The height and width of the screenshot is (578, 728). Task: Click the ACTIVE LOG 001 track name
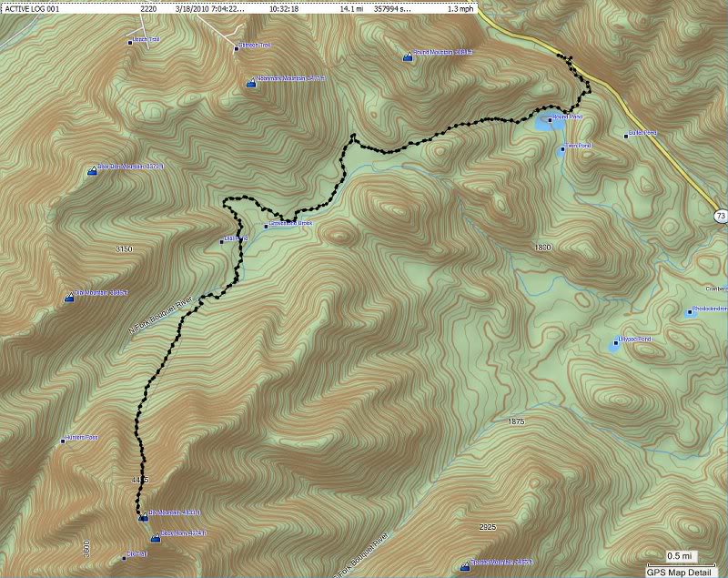pos(34,8)
